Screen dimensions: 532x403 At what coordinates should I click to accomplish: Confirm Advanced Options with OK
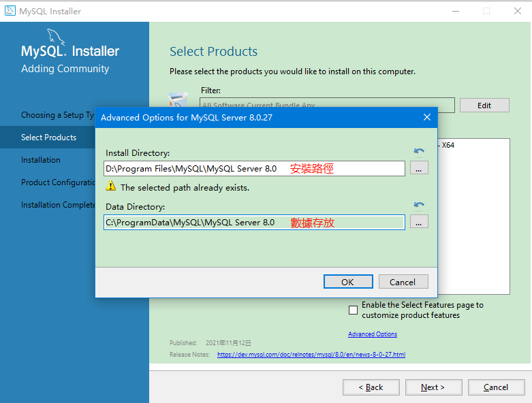pos(348,282)
